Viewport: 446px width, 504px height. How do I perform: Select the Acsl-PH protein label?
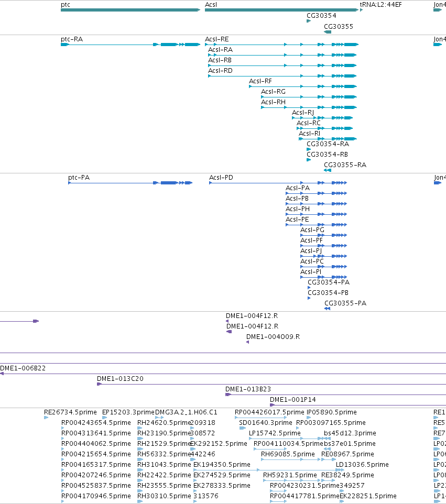point(298,209)
